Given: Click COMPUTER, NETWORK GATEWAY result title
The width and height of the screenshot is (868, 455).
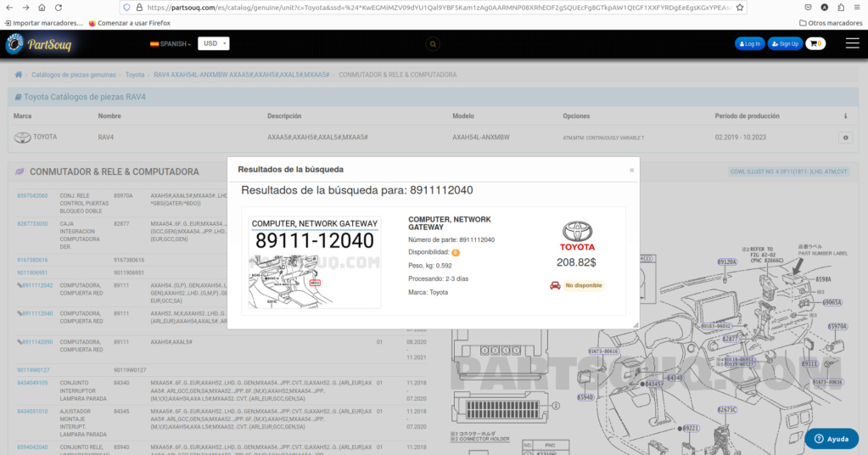Looking at the screenshot, I should (x=450, y=223).
